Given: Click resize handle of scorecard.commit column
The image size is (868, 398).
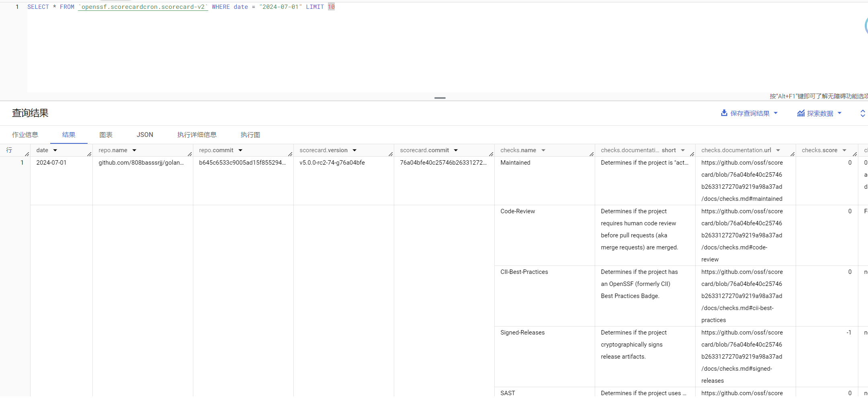Looking at the screenshot, I should 491,154.
